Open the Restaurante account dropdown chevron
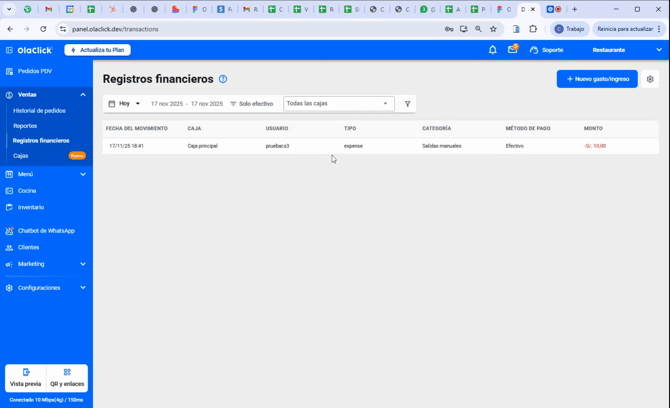Screen dimensions: 670x408 (x=659, y=50)
